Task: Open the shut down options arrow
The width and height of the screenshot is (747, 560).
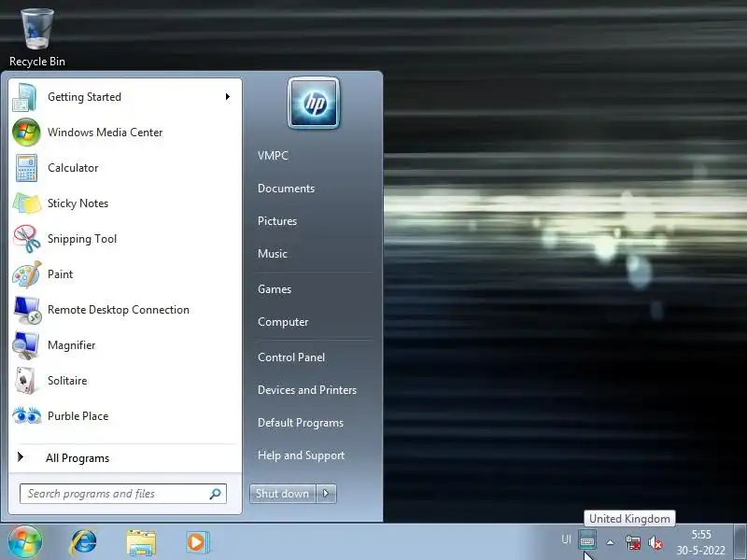Action: (326, 494)
